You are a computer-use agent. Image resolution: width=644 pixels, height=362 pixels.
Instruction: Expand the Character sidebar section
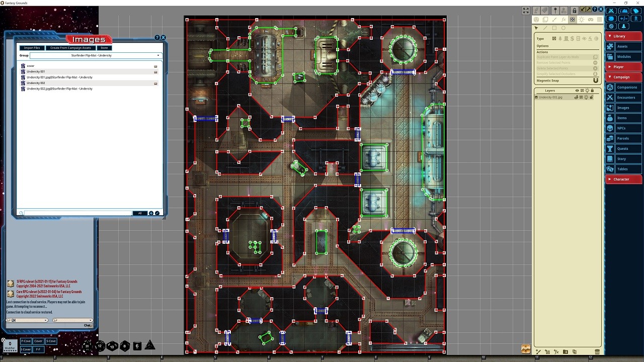(x=623, y=179)
